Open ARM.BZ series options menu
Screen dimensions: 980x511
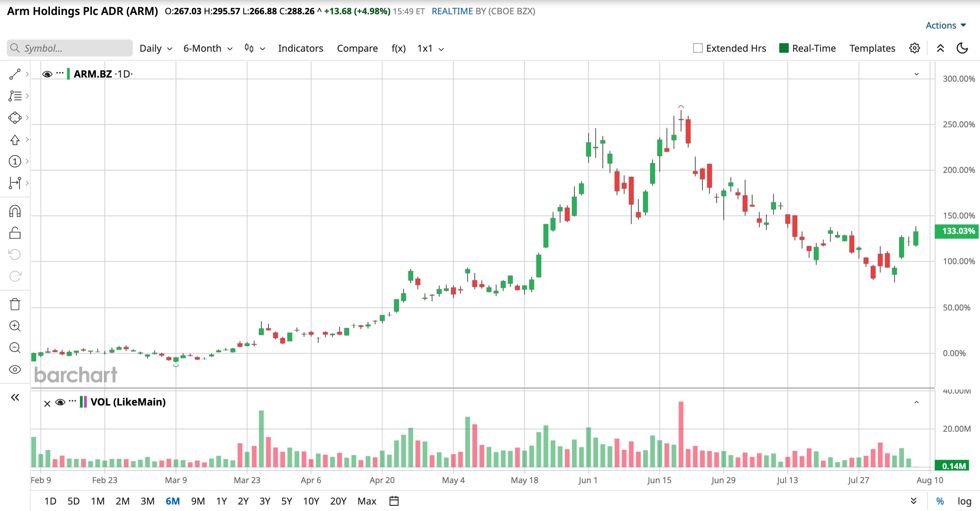coord(60,73)
